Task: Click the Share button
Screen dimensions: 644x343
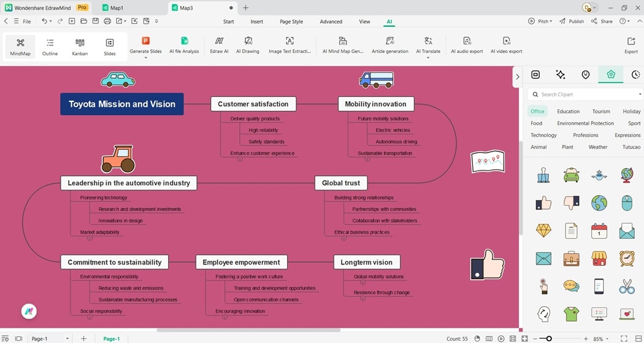Action: click(602, 21)
